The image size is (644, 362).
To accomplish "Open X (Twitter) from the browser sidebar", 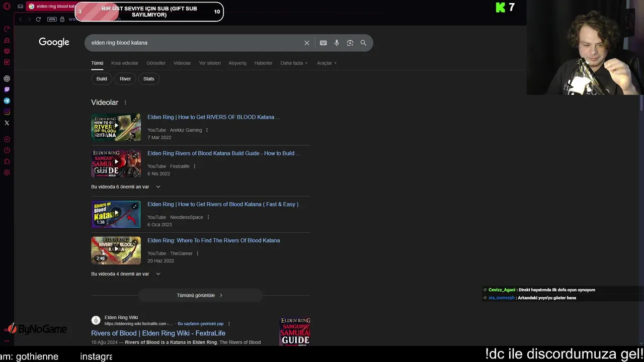I will click(x=7, y=123).
